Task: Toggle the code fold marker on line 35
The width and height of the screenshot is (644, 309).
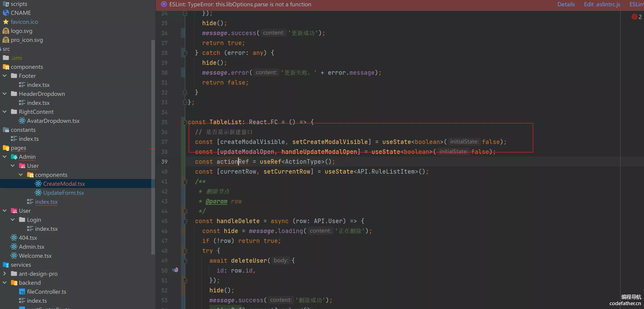Action: 185,122
